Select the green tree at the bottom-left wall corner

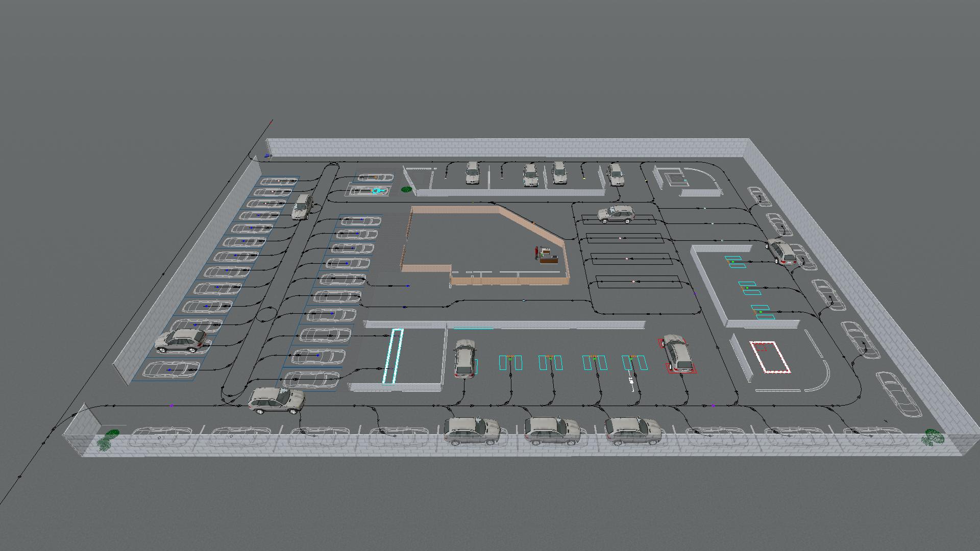click(x=108, y=440)
